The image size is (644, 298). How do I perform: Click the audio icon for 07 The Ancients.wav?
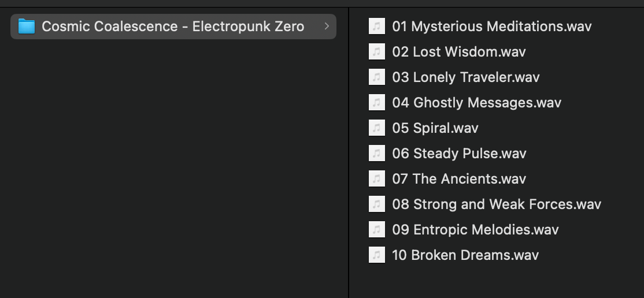(x=376, y=179)
